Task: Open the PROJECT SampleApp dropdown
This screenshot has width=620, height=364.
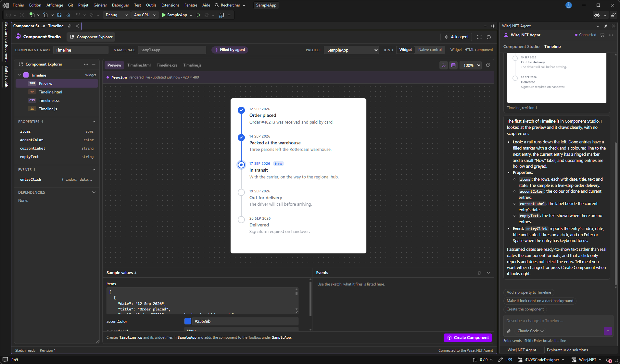Action: point(351,50)
